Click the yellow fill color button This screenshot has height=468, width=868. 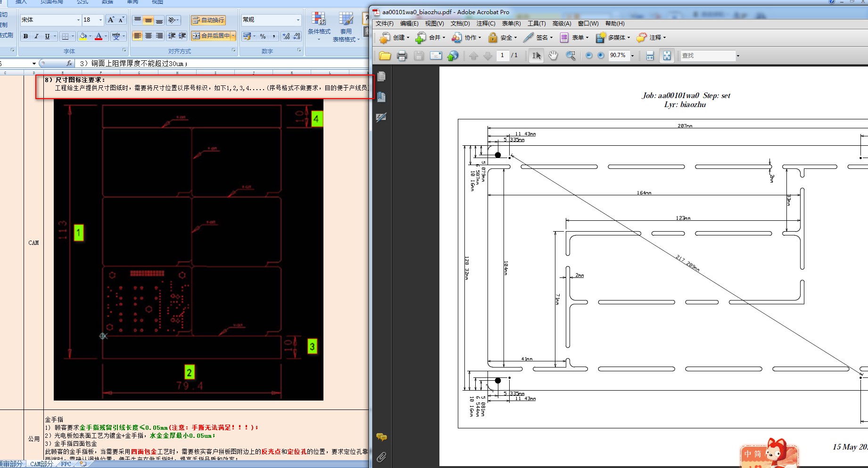[x=83, y=36]
